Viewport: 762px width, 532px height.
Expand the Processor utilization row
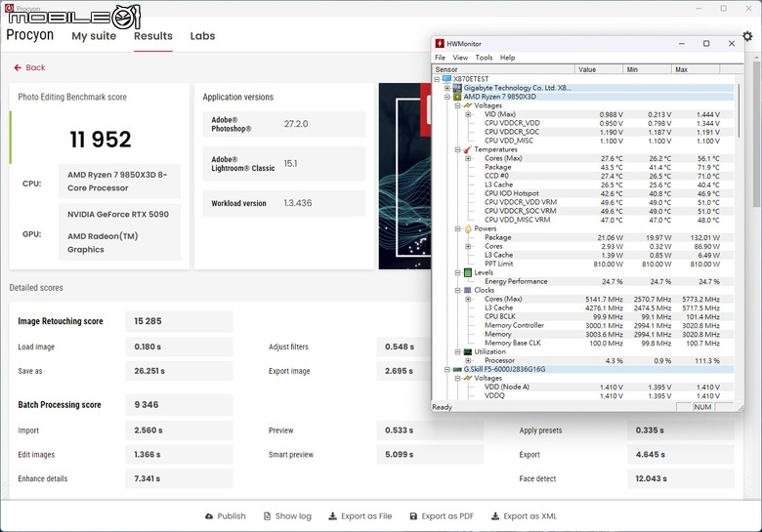(x=468, y=360)
